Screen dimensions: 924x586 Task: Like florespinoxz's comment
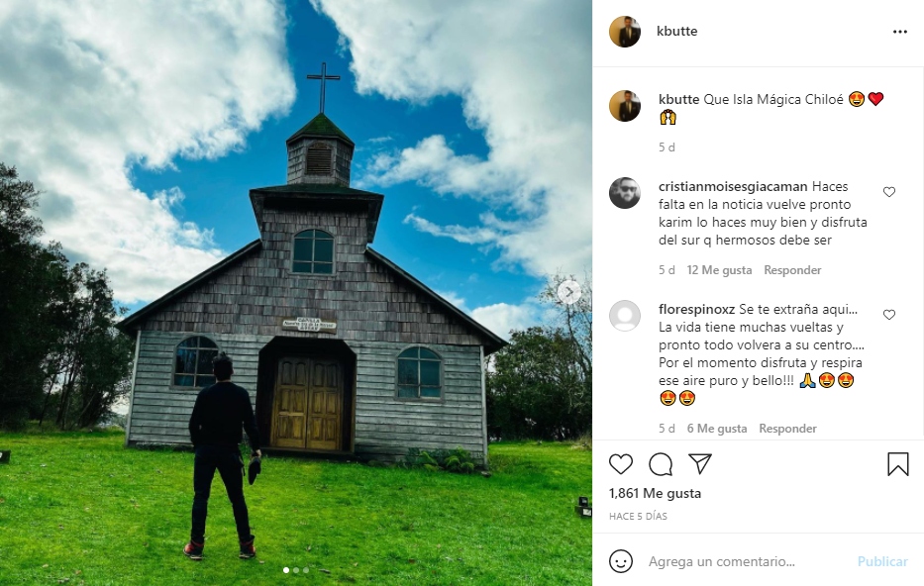(888, 315)
